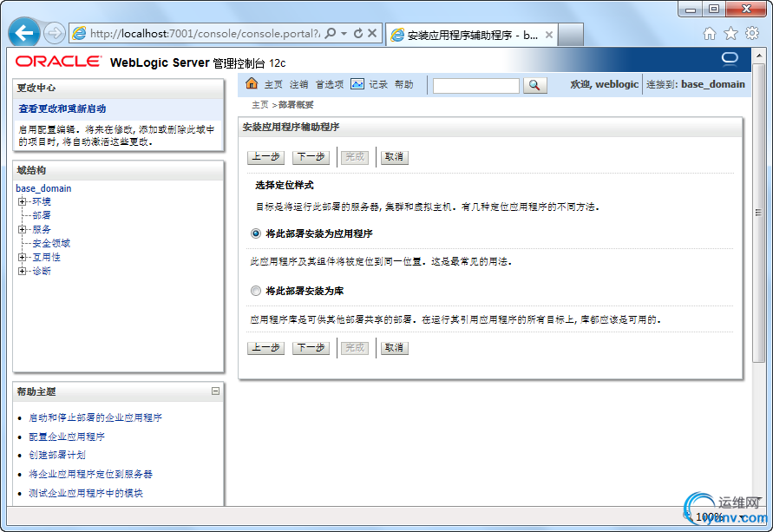
Task: Click the top disabled 完成 button
Action: pos(355,157)
